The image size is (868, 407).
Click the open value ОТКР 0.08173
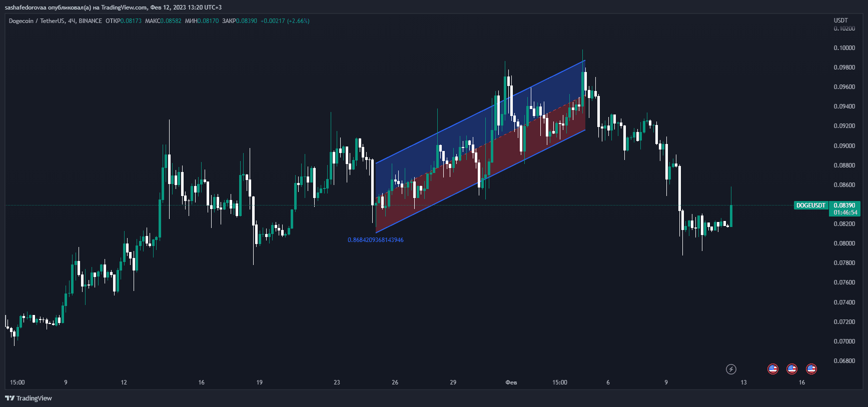point(124,21)
